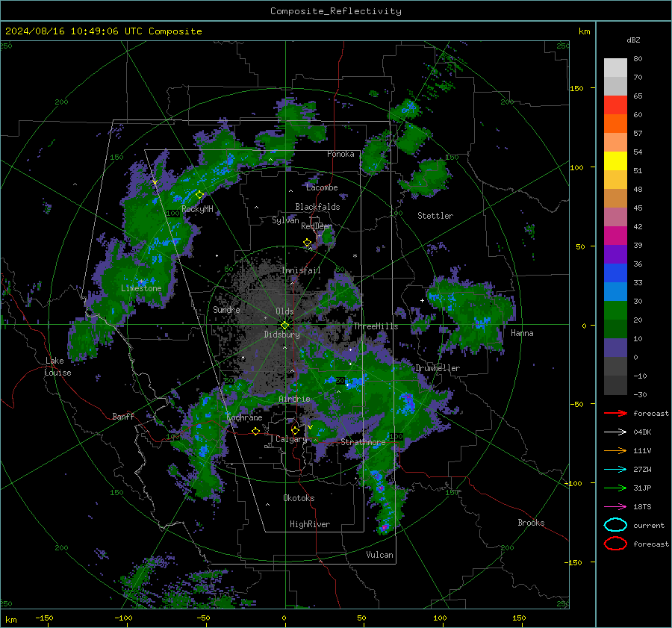Click the HighRiver town label
The image size is (672, 628).
tap(310, 524)
